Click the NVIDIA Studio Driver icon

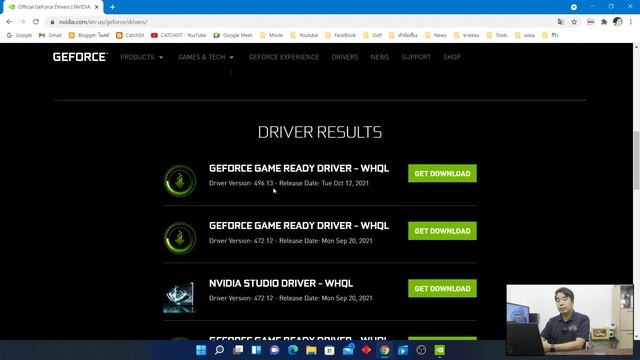click(x=179, y=297)
